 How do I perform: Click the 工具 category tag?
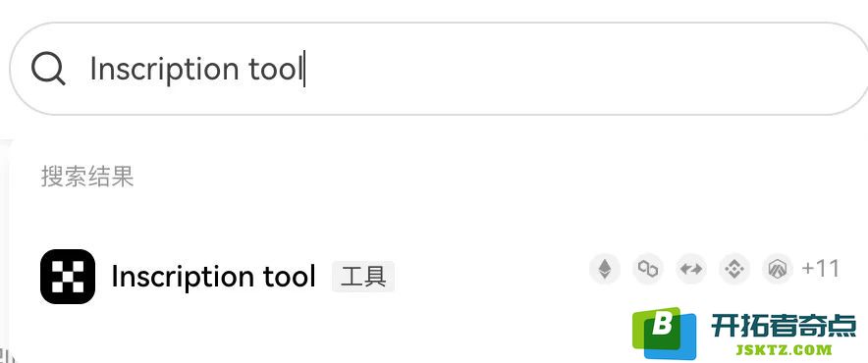coord(363,277)
